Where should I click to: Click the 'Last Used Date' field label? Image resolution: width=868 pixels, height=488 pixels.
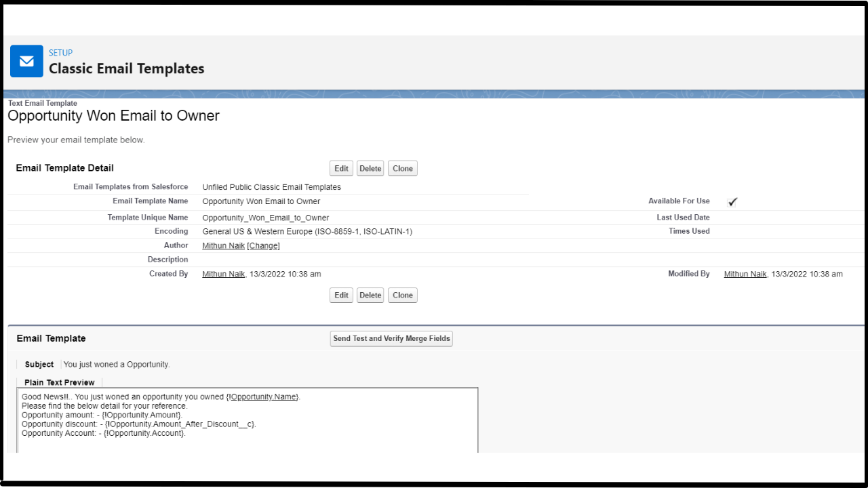click(x=683, y=218)
